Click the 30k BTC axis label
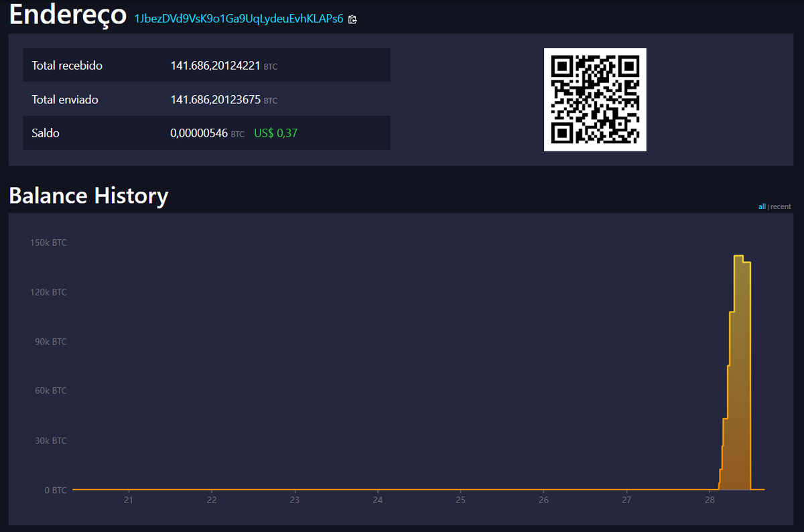 50,441
